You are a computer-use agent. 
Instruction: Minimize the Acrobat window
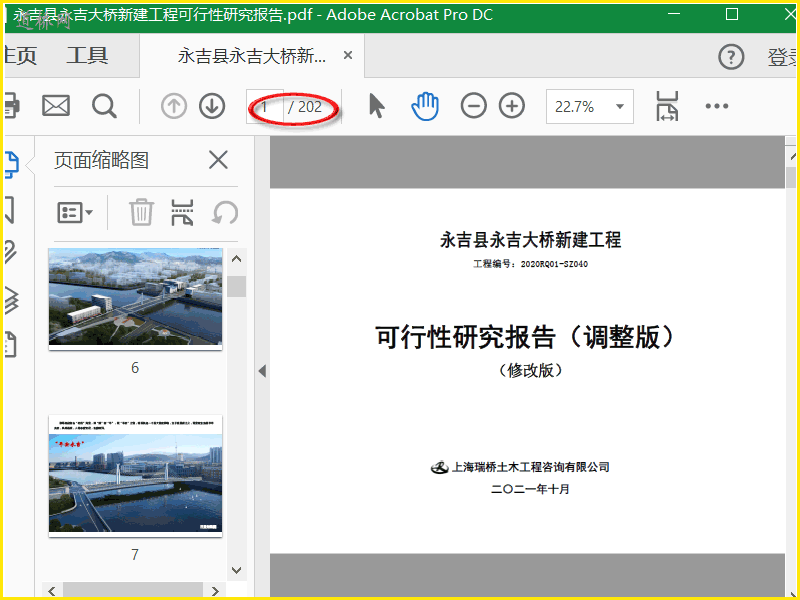(674, 14)
